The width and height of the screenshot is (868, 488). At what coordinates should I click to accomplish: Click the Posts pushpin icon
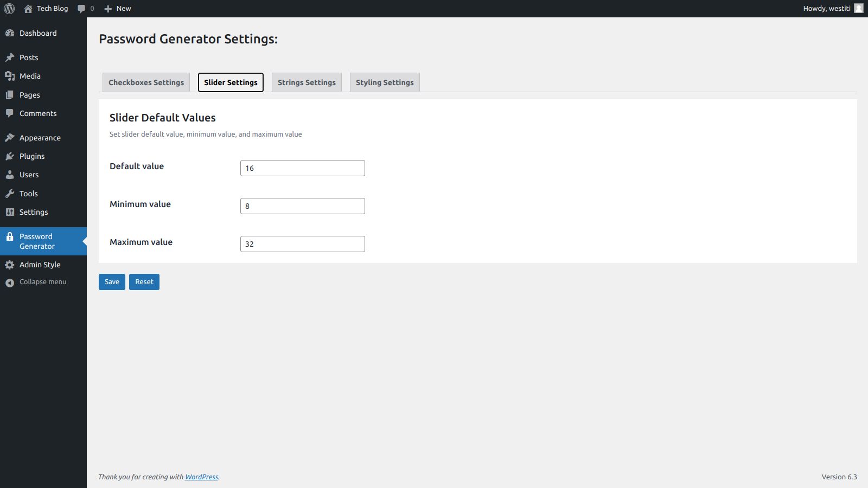click(10, 57)
